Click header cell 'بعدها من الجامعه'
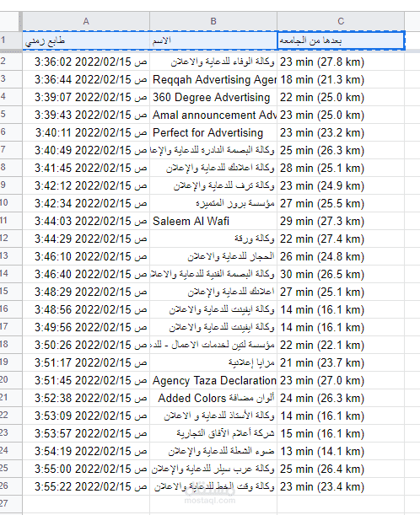This screenshot has height=515, width=420. [x=341, y=40]
